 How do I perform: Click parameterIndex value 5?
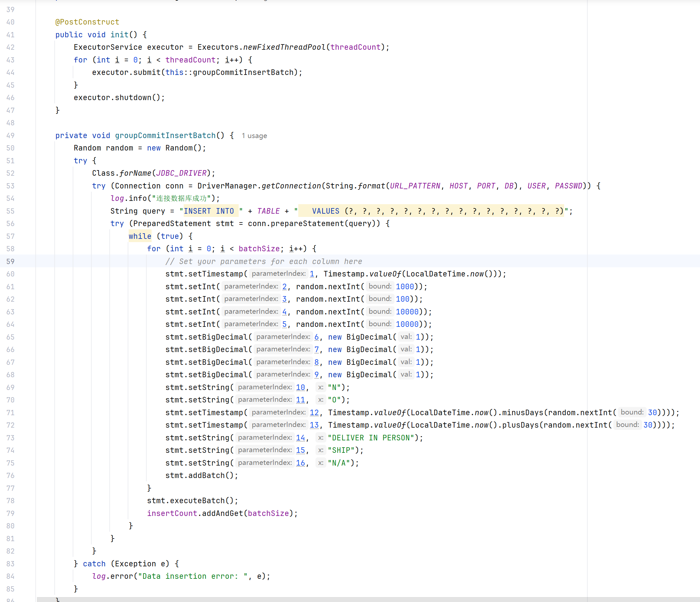[x=285, y=324]
